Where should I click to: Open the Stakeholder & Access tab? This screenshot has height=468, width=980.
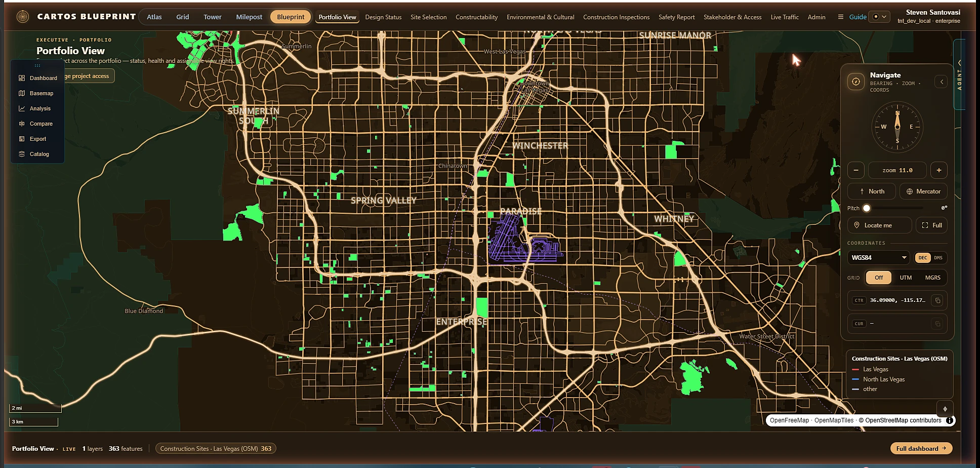(x=732, y=17)
